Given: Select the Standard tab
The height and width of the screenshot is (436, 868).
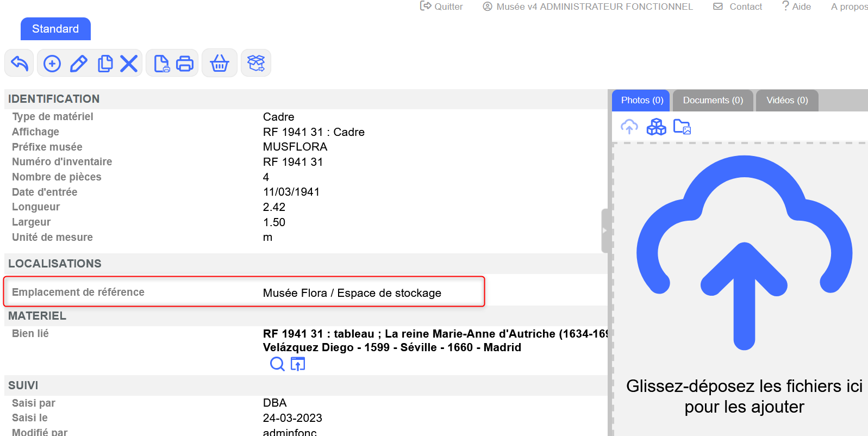Looking at the screenshot, I should click(x=55, y=29).
